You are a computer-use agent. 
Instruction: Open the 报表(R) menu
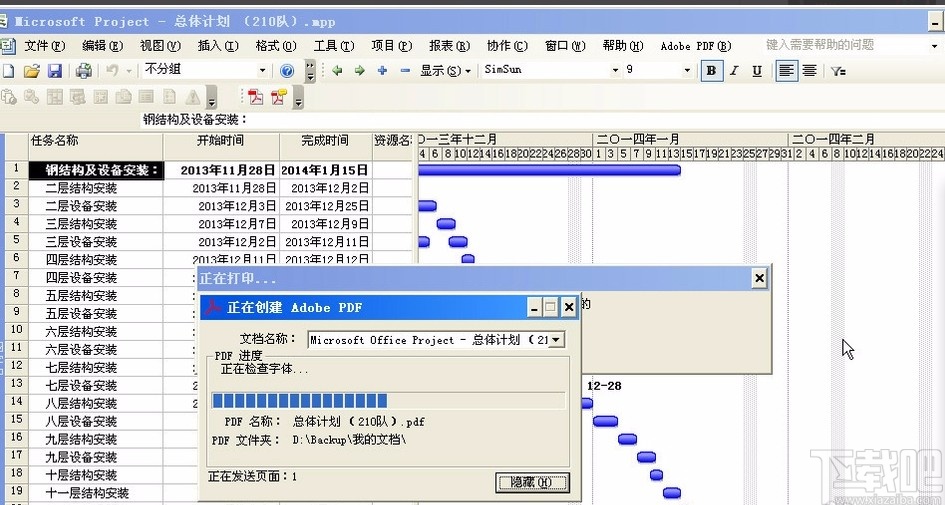coord(450,46)
